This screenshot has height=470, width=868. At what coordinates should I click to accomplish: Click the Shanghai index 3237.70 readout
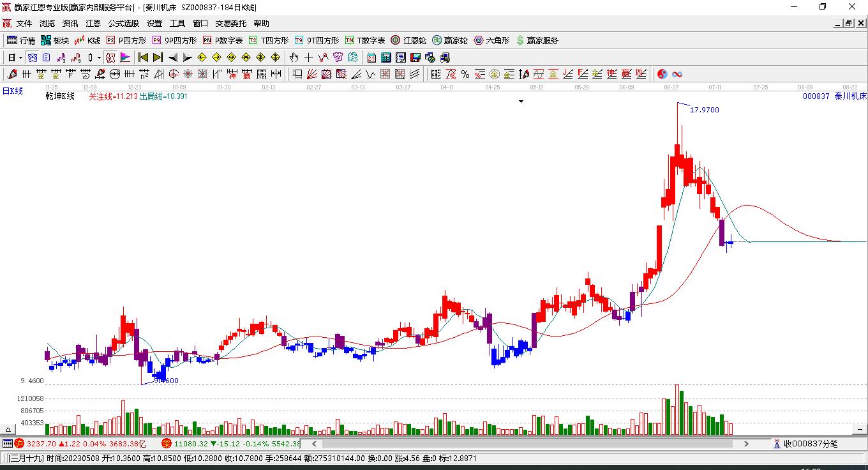[40, 443]
